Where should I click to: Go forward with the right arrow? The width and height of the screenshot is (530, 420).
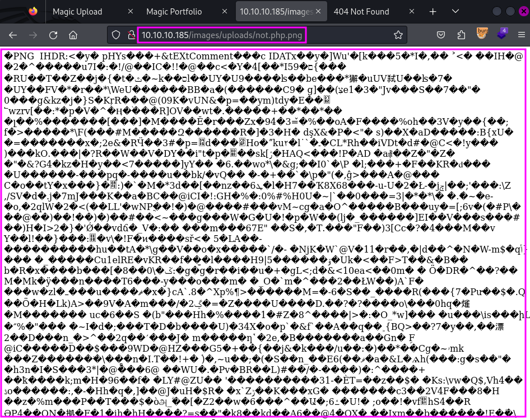[x=33, y=35]
